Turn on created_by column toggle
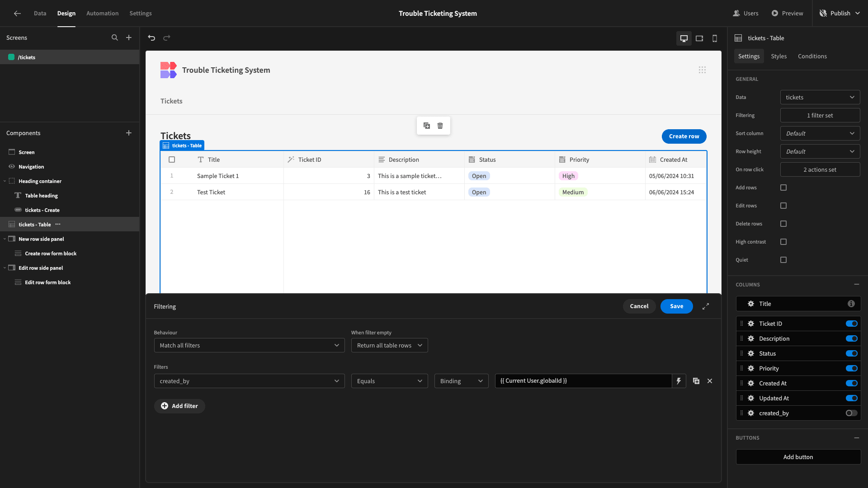 pyautogui.click(x=852, y=413)
